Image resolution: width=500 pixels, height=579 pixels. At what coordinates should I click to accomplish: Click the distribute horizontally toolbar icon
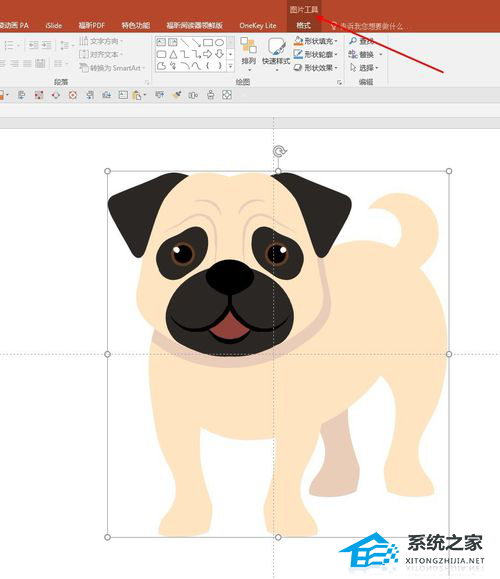(x=193, y=95)
